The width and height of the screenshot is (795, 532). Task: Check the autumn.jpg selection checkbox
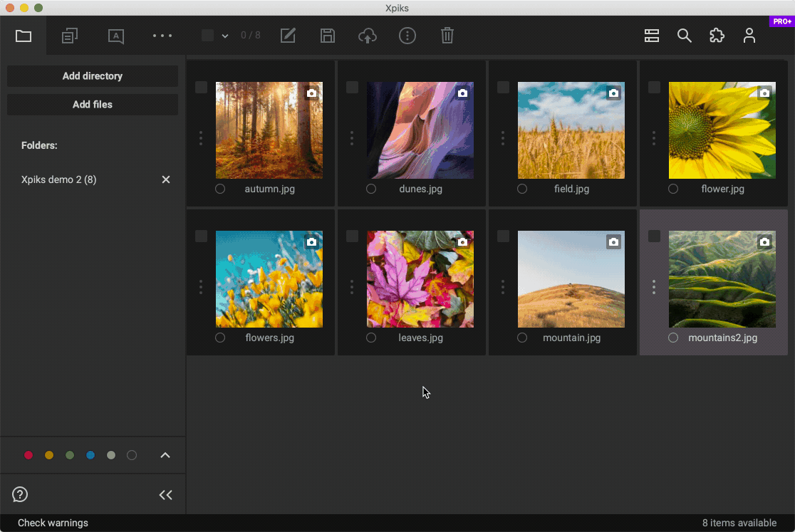(x=201, y=87)
